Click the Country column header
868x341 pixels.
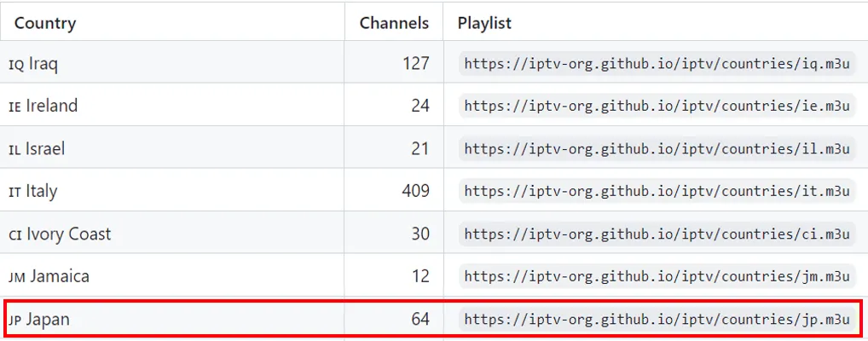172,23
